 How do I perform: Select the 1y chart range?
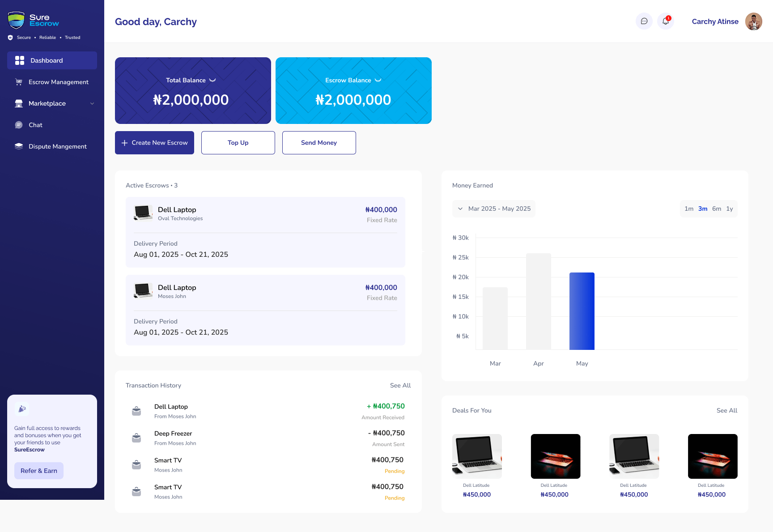point(730,209)
